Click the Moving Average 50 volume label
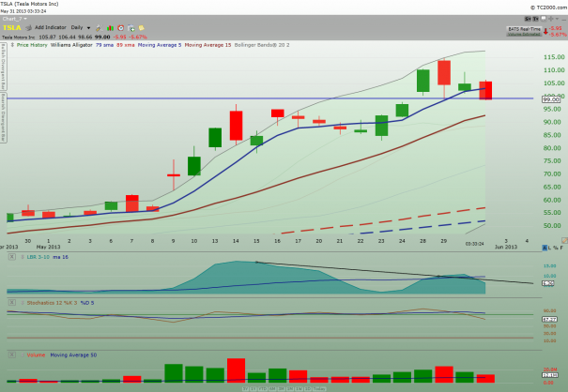Image resolution: width=568 pixels, height=392 pixels. (73, 355)
